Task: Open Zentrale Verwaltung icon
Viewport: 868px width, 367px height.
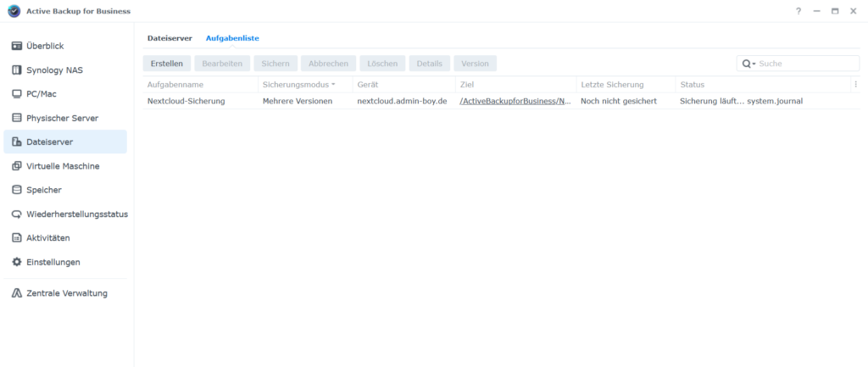Action: point(17,293)
